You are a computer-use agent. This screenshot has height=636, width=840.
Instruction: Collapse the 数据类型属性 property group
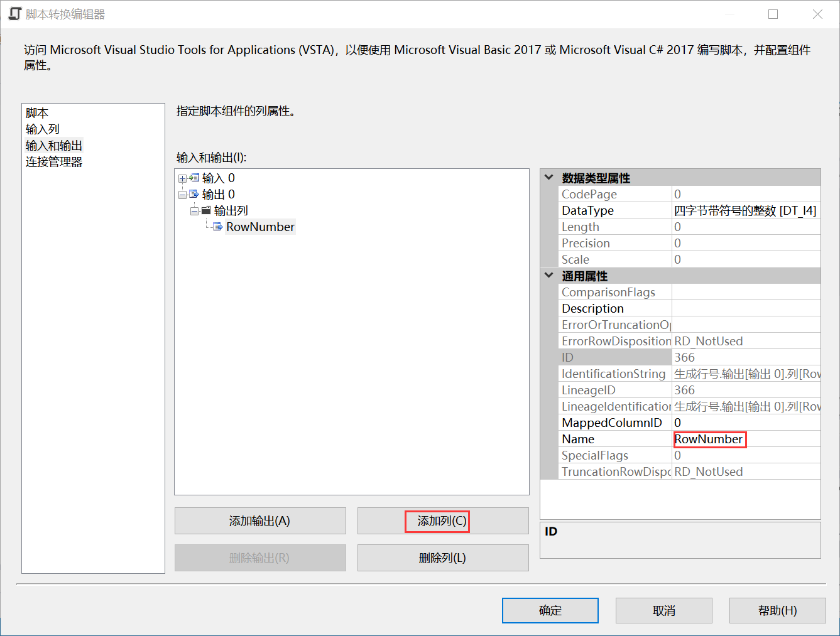tap(549, 178)
